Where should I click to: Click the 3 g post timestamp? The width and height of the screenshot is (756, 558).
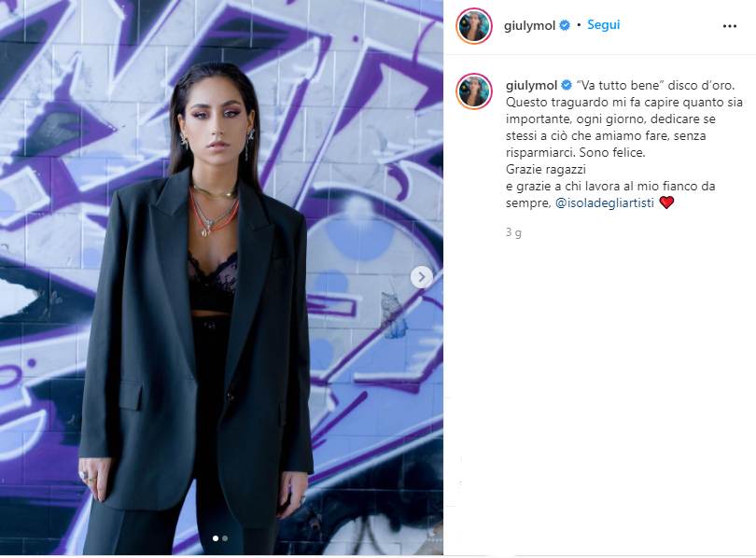[513, 232]
